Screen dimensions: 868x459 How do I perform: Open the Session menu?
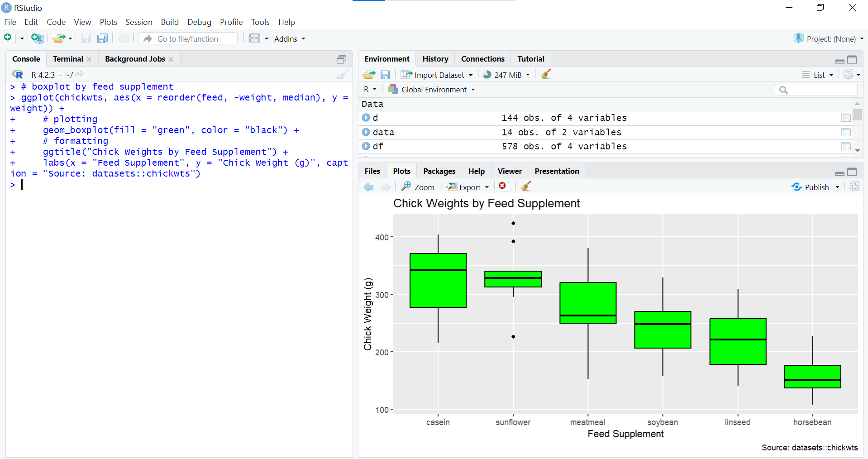(x=138, y=22)
